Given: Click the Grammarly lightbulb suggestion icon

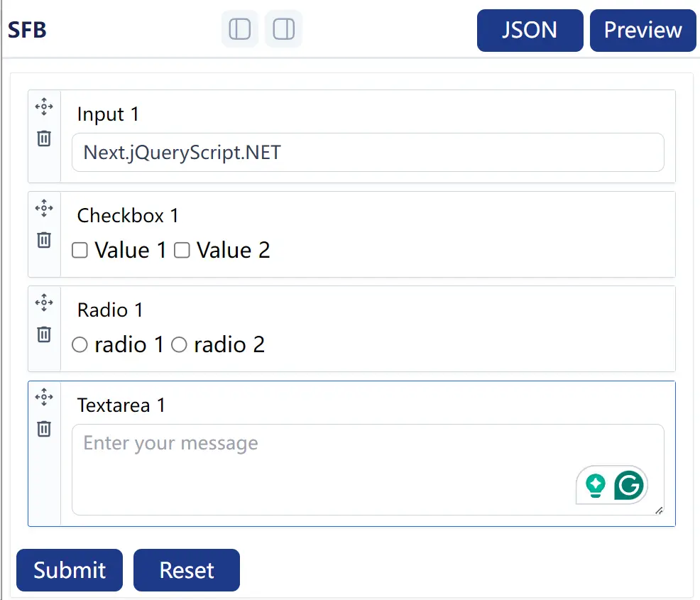Looking at the screenshot, I should pyautogui.click(x=595, y=486).
